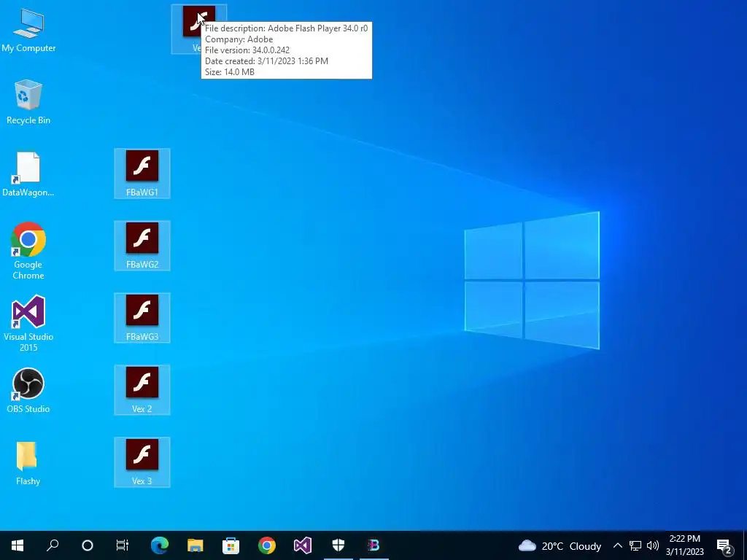Open Visual Studio from the taskbar
Viewport: 747px width, 560px height.
tap(303, 545)
